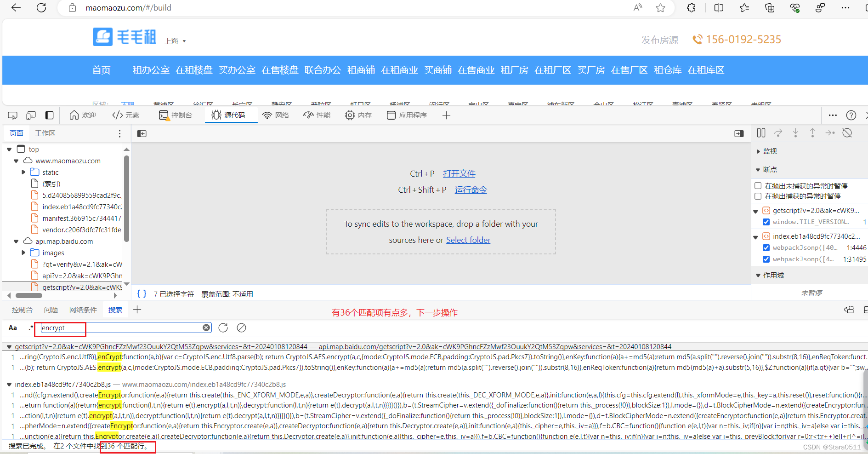Expand the static folder
868x454 pixels.
pyautogui.click(x=23, y=172)
